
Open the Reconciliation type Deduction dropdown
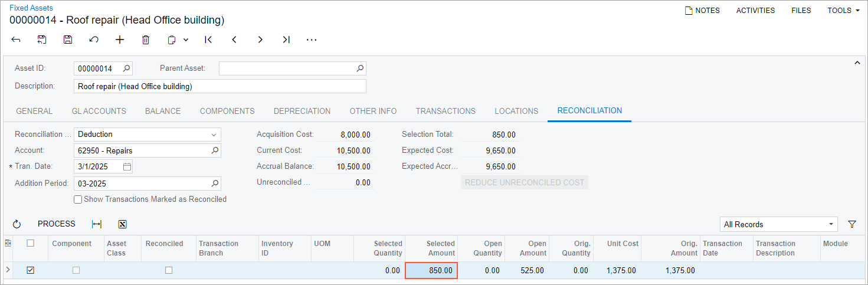(214, 135)
